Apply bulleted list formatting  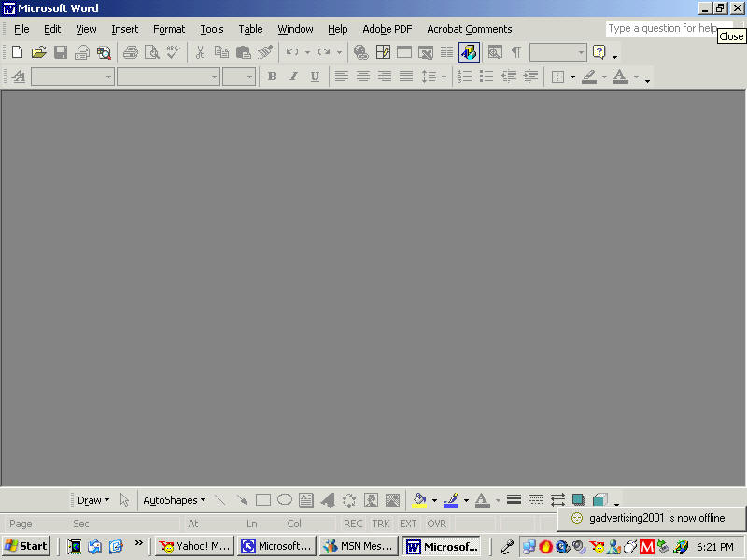click(486, 77)
